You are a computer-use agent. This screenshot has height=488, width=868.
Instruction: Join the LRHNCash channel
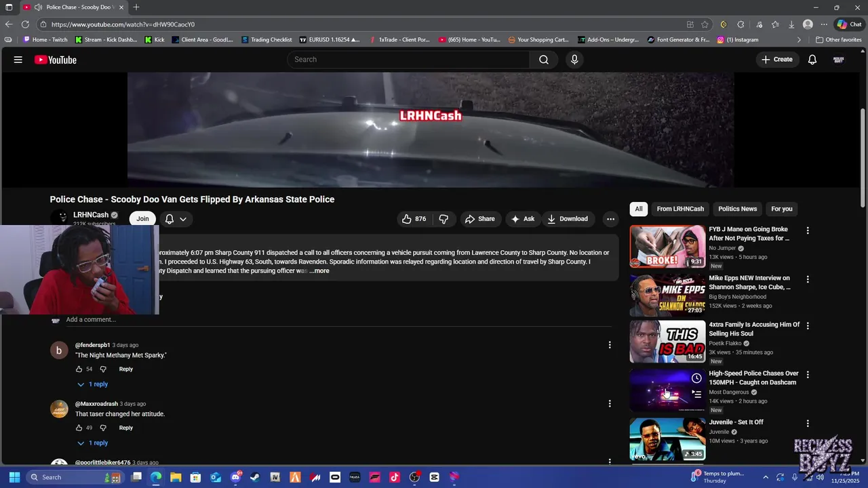click(x=142, y=219)
